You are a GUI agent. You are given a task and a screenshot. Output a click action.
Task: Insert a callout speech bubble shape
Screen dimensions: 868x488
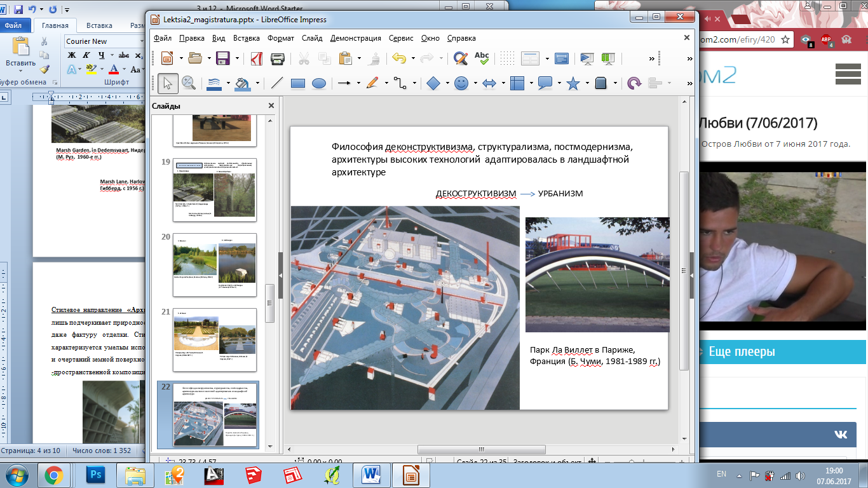545,83
